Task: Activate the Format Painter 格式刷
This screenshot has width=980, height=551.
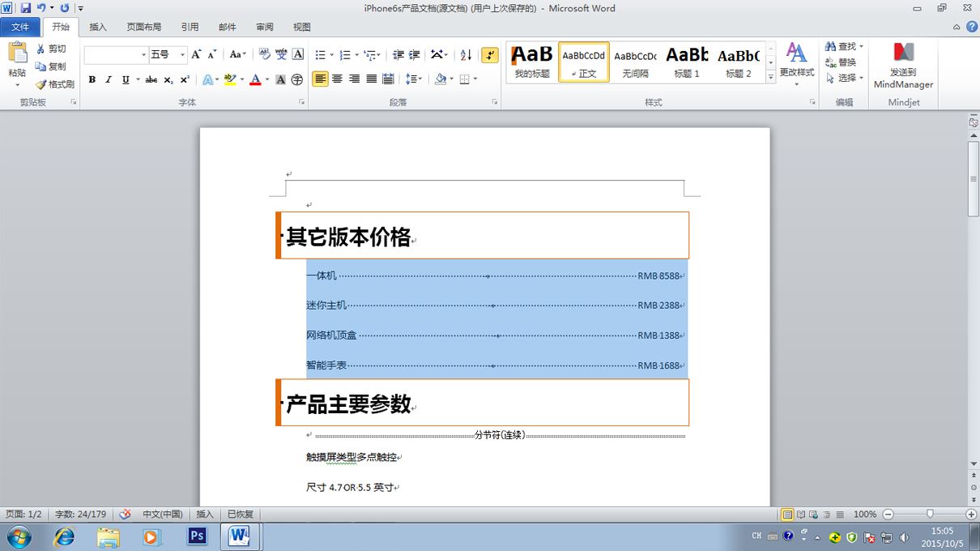Action: (x=54, y=84)
